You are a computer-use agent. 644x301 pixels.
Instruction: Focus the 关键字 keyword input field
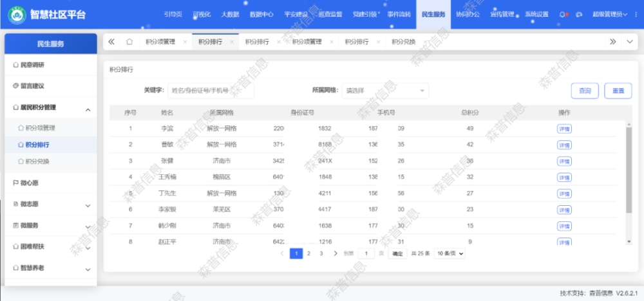[211, 91]
